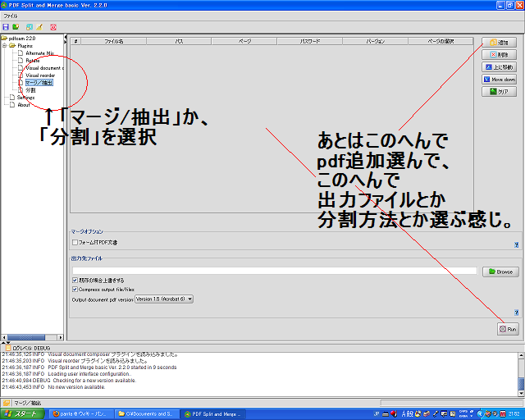Click the クリア clear button
Screen dimensions: 525x420
499,91
